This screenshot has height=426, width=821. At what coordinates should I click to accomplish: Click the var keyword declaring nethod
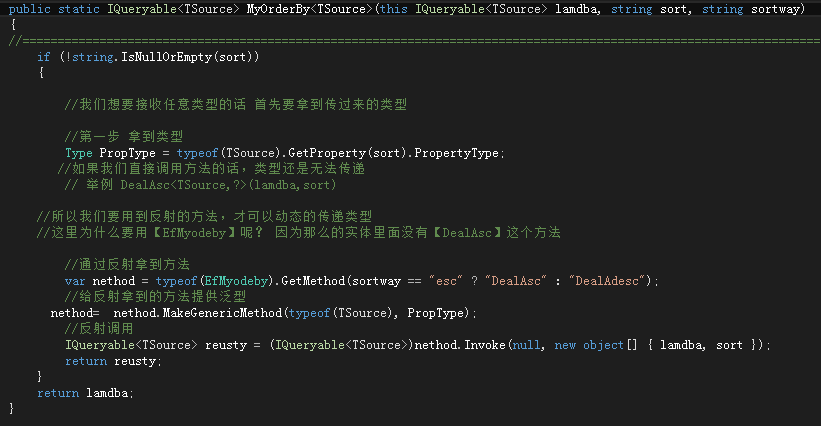[x=76, y=281]
